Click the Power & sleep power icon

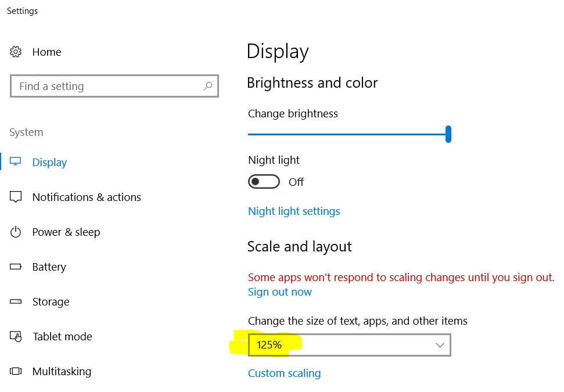[16, 232]
